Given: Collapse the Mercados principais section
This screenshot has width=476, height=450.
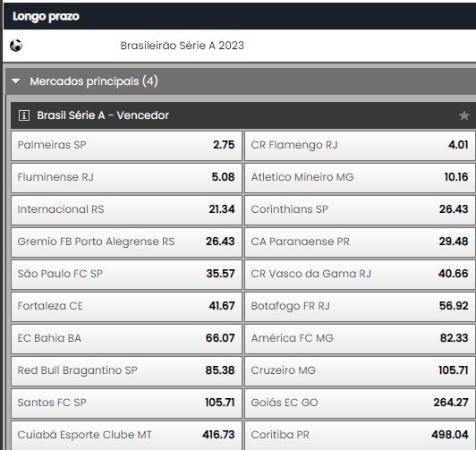Looking at the screenshot, I should (16, 81).
